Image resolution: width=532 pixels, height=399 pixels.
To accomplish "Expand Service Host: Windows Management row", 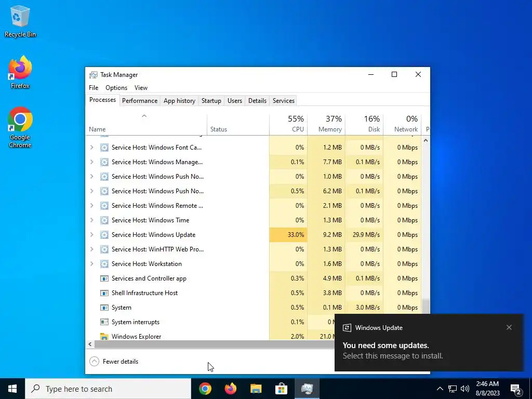I will coord(91,162).
